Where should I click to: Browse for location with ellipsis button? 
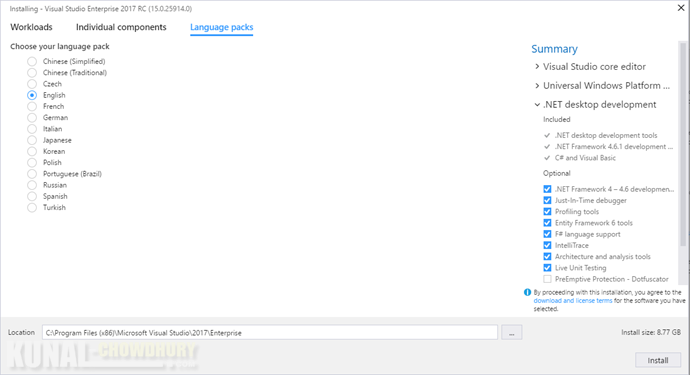point(511,332)
